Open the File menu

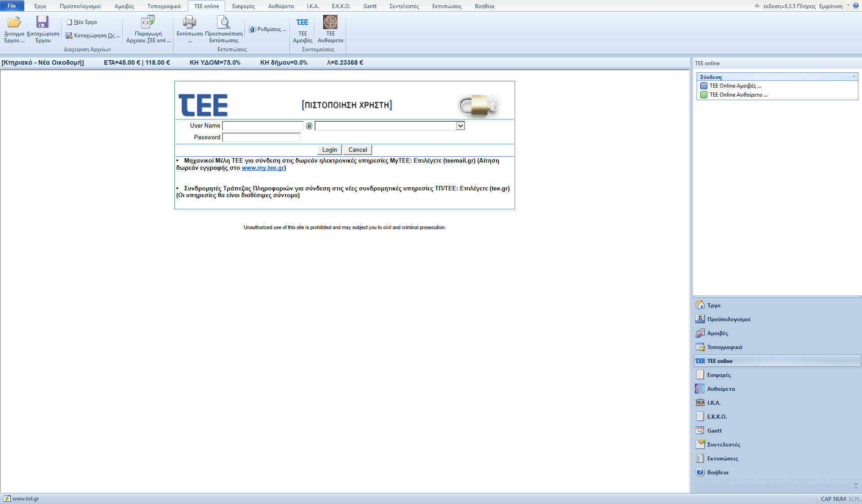point(12,6)
